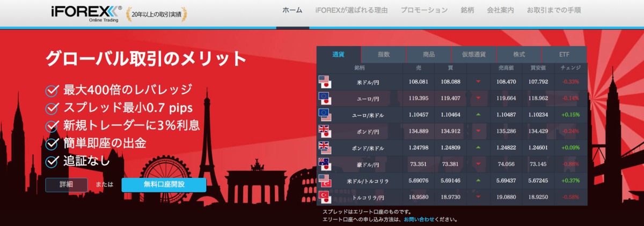Click the red down arrow in 米ドル/円 row

[x=478, y=82]
